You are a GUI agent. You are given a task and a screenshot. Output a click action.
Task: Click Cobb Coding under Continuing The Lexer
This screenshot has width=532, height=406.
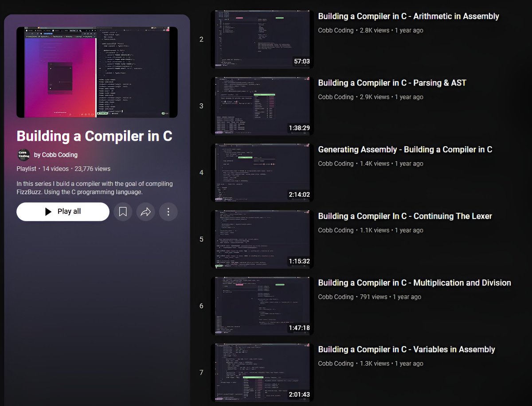336,230
